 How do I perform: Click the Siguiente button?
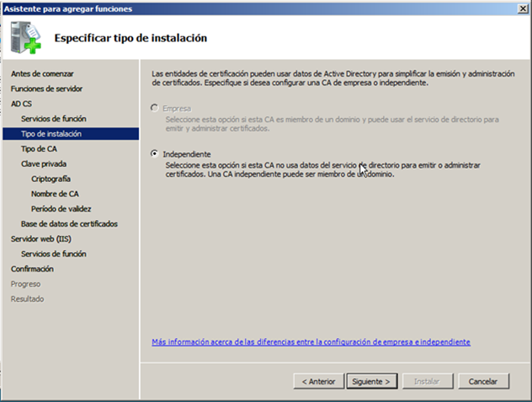point(370,381)
